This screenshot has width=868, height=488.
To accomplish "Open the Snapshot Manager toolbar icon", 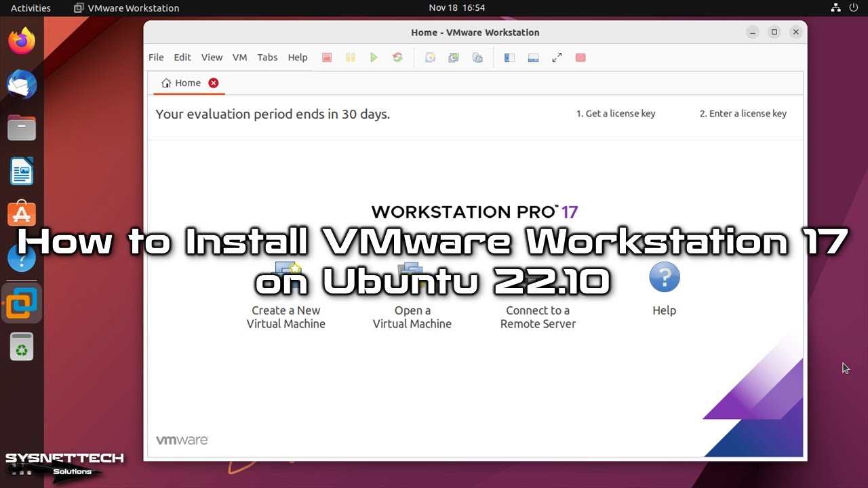I will click(477, 58).
